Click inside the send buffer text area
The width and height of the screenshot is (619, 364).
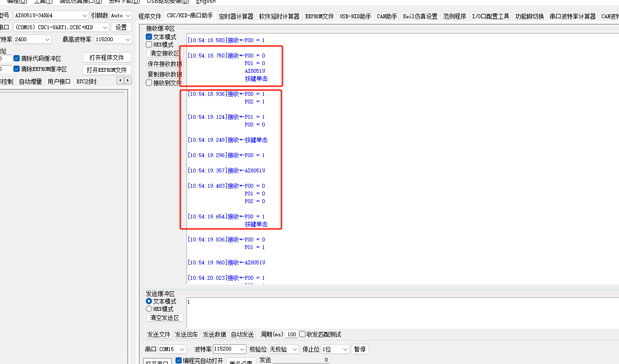tap(402, 312)
